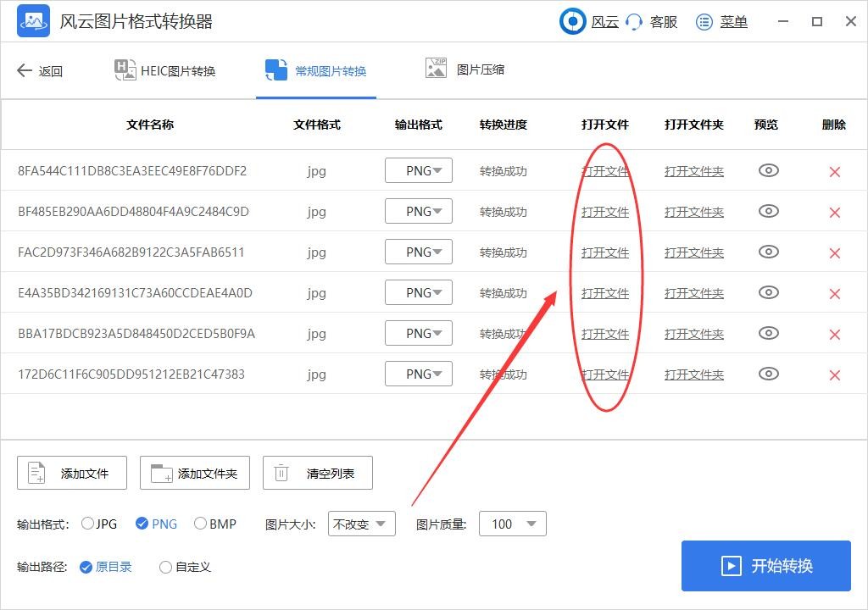This screenshot has width=868, height=610.
Task: Open PNG format dropdown for BBA17BDCB923A5D848450D2CED5B0F9A
Action: point(419,333)
